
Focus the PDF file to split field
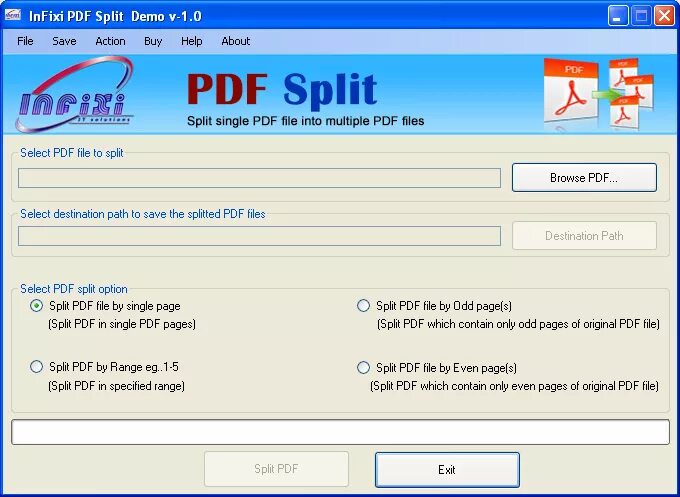pos(259,178)
